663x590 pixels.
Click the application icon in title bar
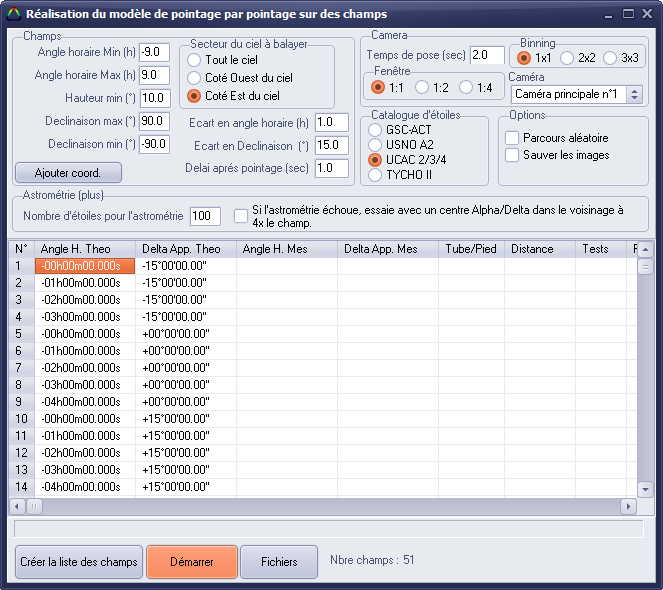(x=13, y=14)
